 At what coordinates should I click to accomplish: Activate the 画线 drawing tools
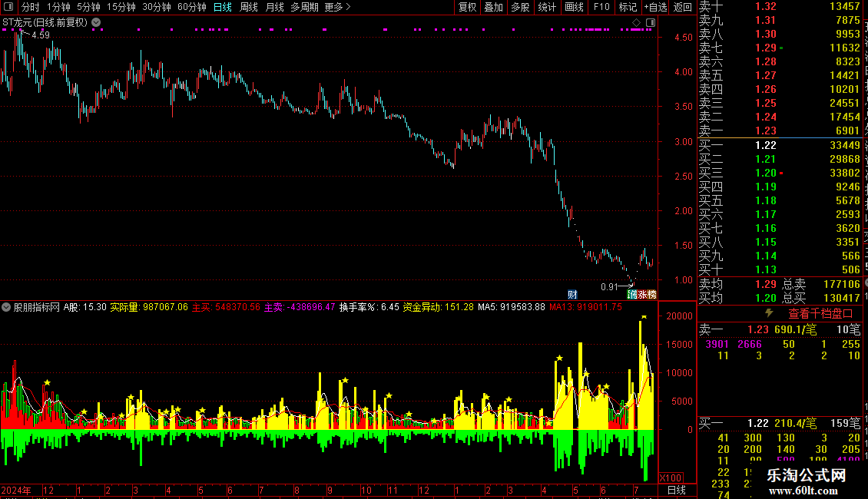(574, 7)
